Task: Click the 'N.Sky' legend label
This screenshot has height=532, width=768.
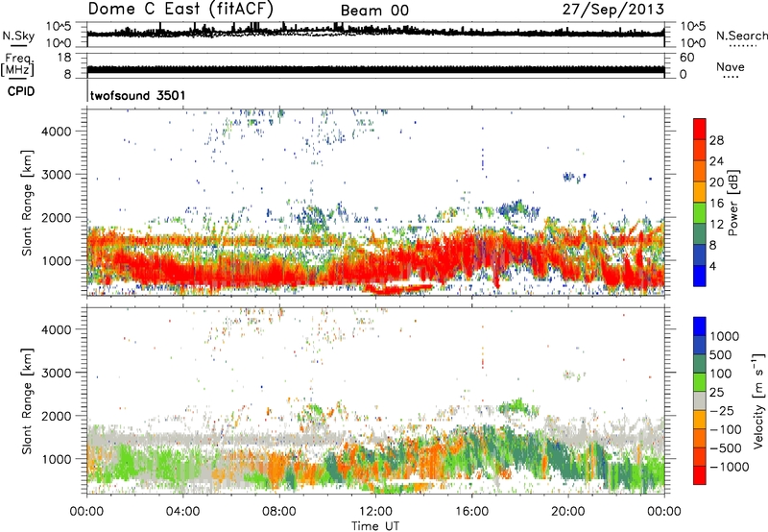Action: point(18,36)
